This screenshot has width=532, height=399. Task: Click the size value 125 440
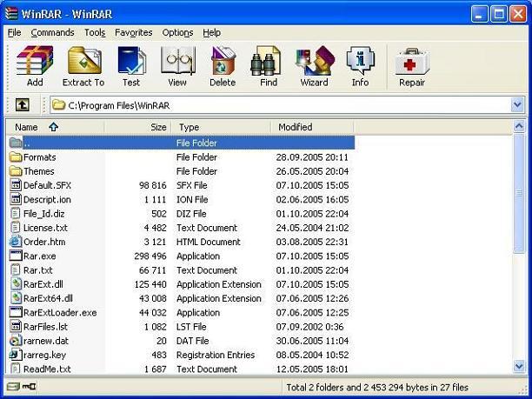(x=150, y=284)
